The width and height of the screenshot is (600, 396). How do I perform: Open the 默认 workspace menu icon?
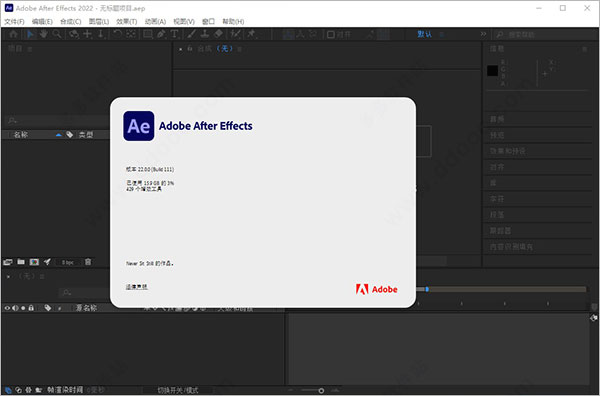click(442, 34)
